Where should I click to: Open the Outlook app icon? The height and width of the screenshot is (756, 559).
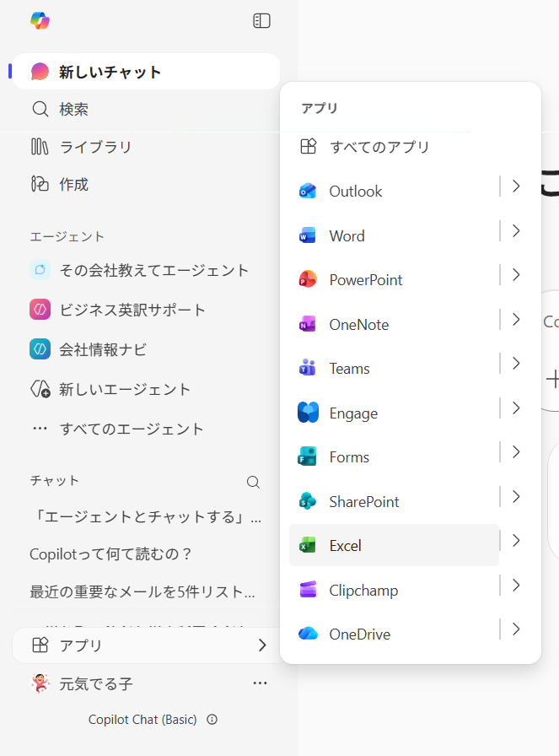click(x=308, y=192)
